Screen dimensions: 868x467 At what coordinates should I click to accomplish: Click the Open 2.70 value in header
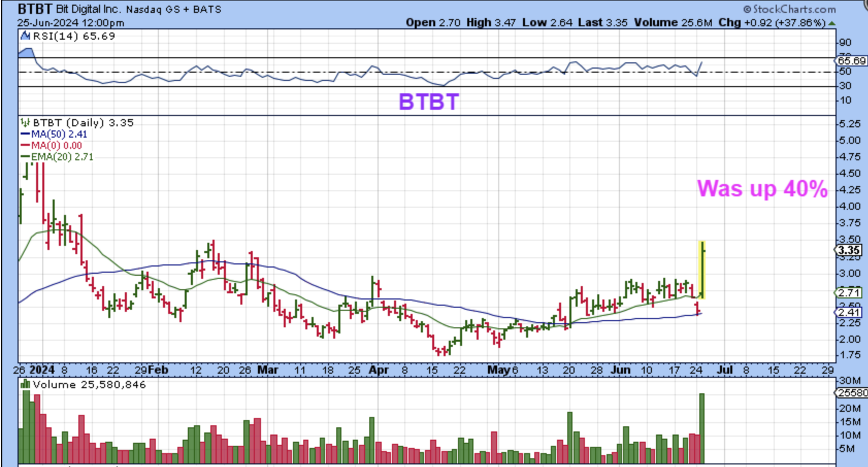point(433,22)
